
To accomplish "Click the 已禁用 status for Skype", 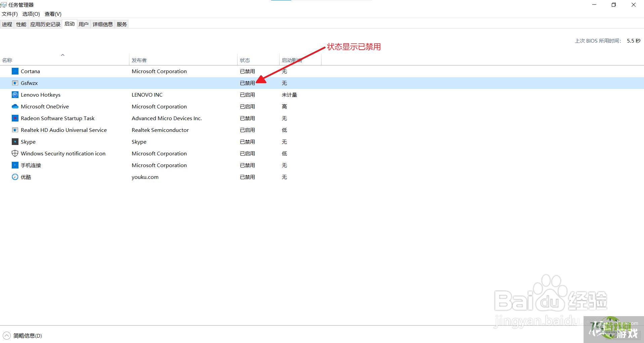I will pyautogui.click(x=247, y=142).
